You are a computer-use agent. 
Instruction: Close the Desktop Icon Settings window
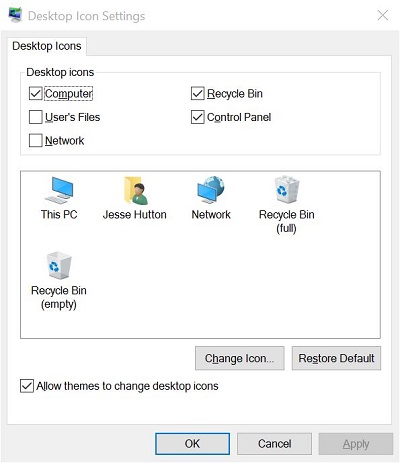tap(383, 15)
